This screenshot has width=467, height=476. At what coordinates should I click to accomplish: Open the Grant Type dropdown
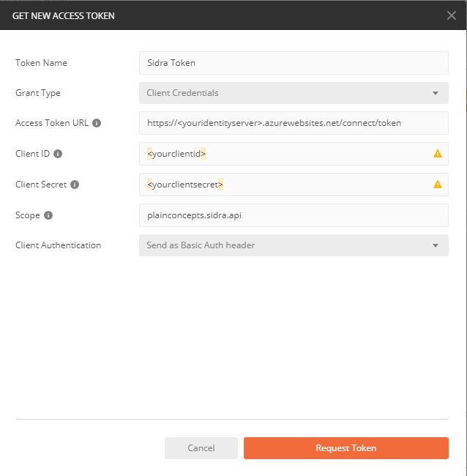293,93
